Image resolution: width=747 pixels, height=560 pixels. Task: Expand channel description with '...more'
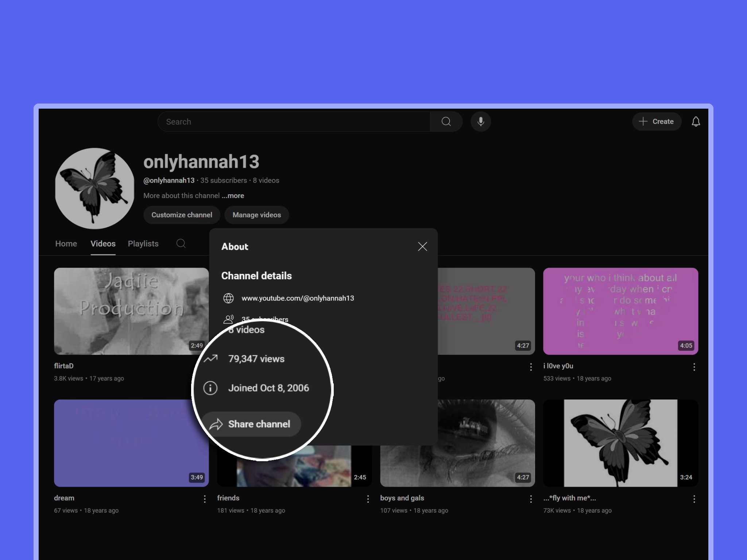pos(233,195)
